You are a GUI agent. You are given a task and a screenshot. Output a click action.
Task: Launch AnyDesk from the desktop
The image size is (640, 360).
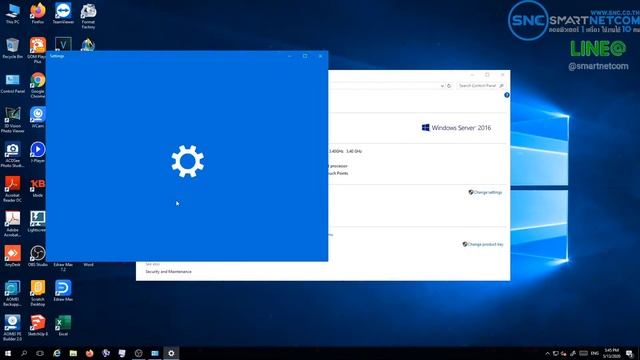12,256
